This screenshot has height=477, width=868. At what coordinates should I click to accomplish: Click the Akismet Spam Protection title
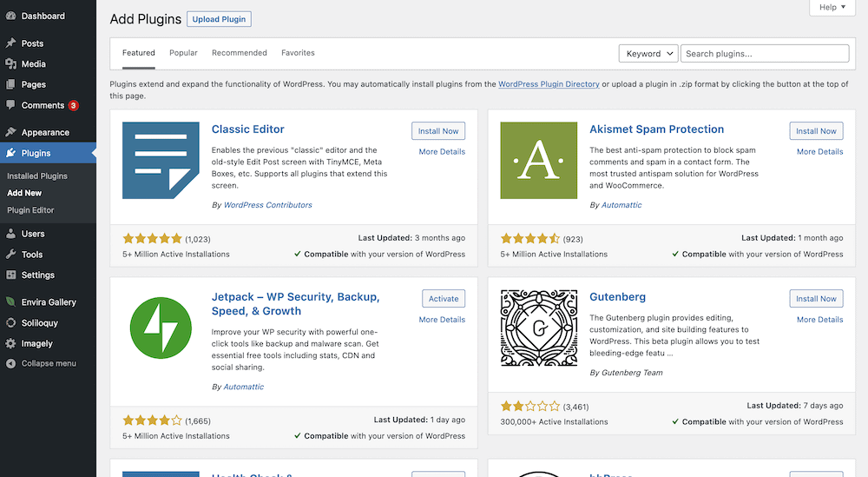pyautogui.click(x=656, y=129)
